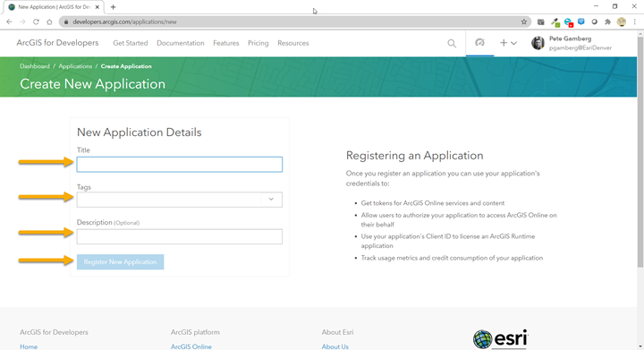Click the leftmost extension icon after the star
This screenshot has height=350, width=644.
(541, 21)
